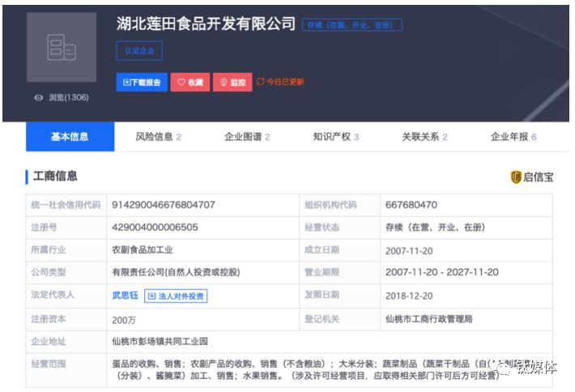The image size is (575, 392).
Task: Open the 知识产权 tab
Action: click(x=336, y=137)
